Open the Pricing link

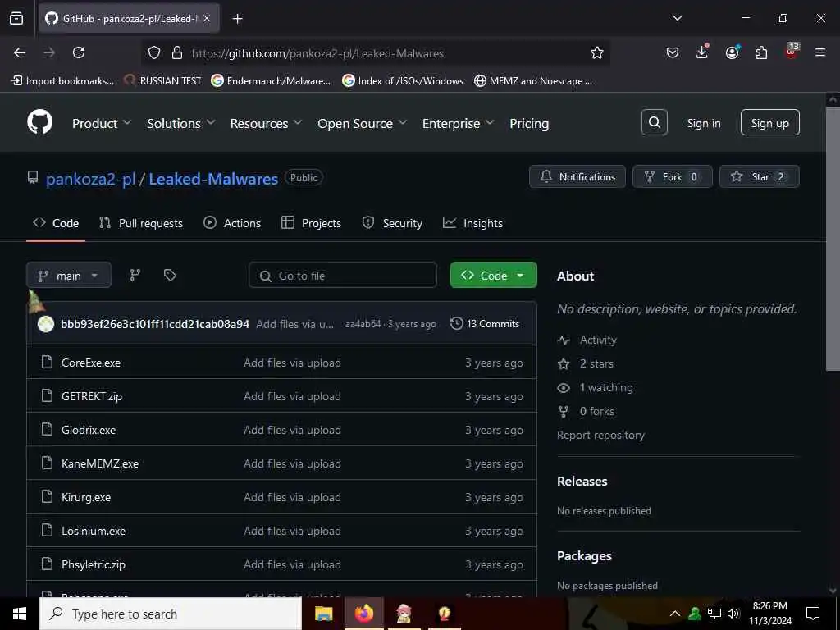click(x=529, y=123)
